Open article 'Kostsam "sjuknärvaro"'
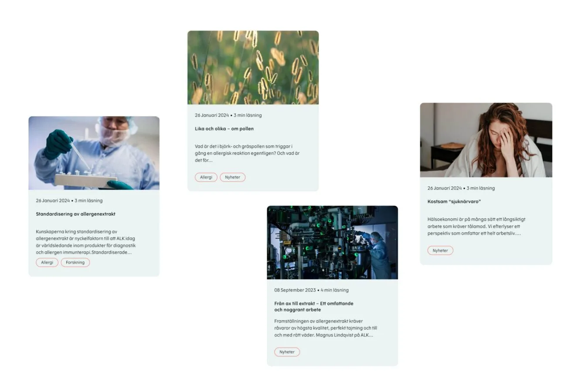Image resolution: width=578 pixels, height=392 pixels. (454, 202)
